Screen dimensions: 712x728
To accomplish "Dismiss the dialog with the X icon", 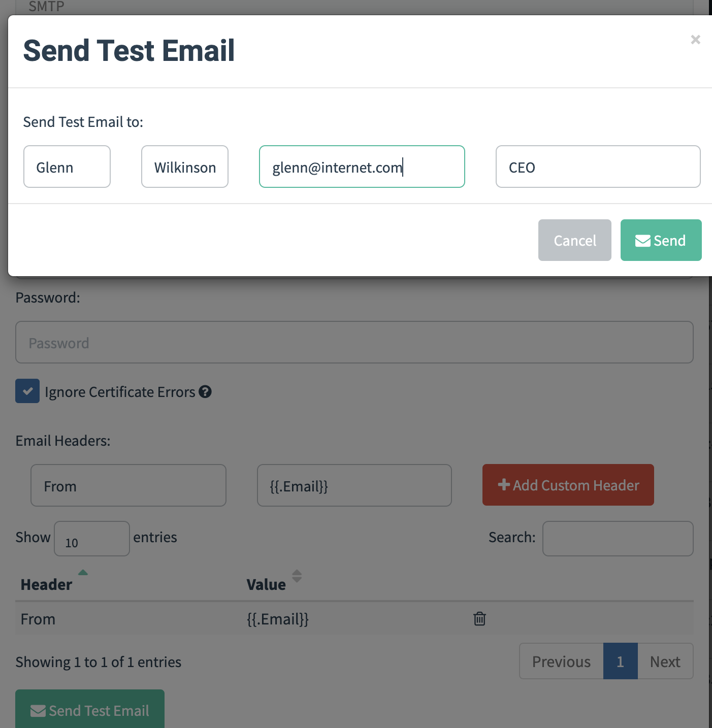I will [x=695, y=40].
